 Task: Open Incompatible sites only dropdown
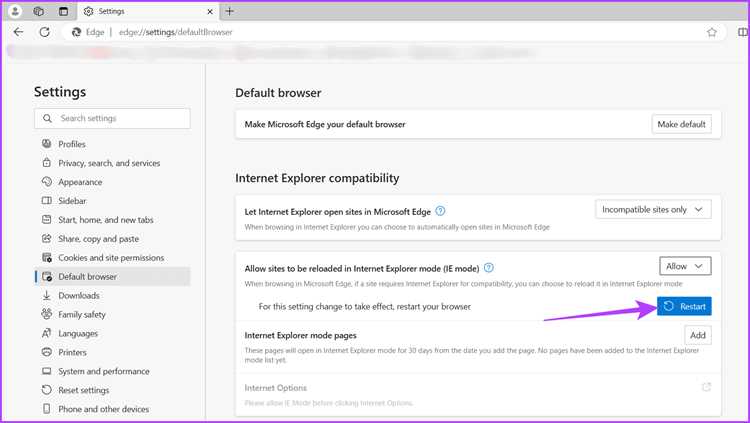(x=653, y=210)
